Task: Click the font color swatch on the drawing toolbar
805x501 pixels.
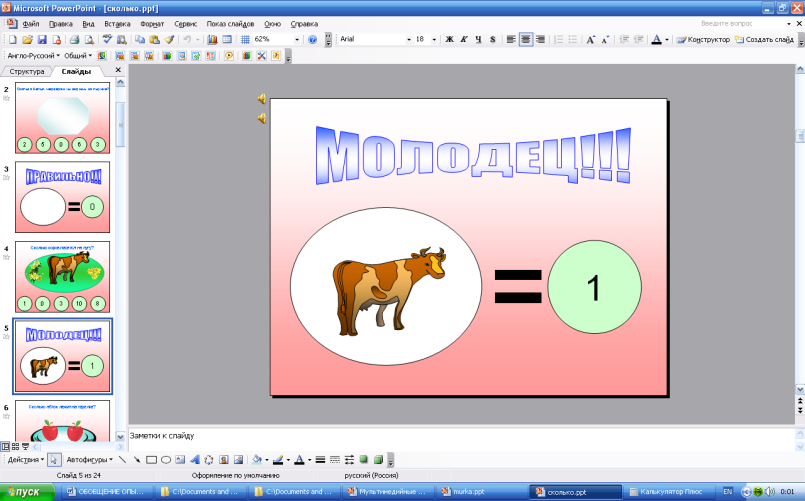Action: (x=299, y=460)
